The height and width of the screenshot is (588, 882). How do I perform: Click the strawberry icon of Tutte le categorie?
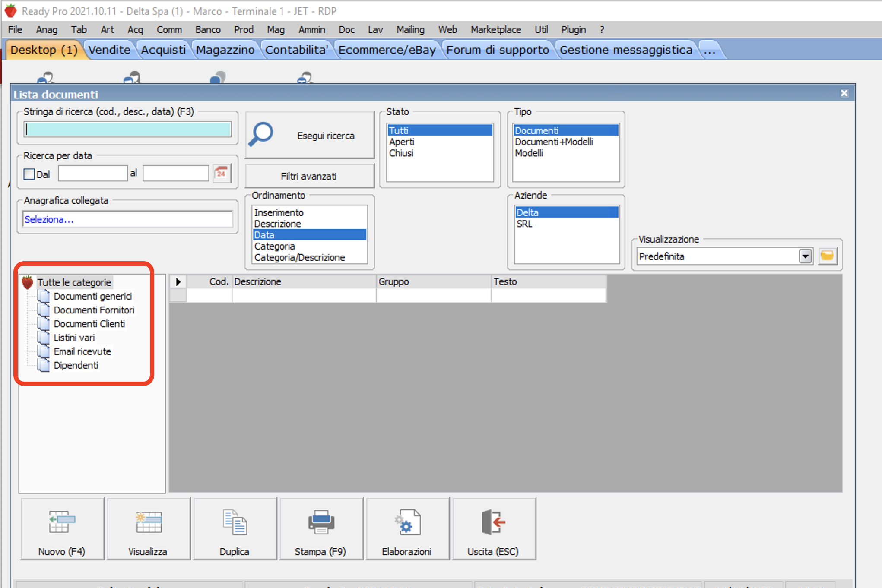28,282
